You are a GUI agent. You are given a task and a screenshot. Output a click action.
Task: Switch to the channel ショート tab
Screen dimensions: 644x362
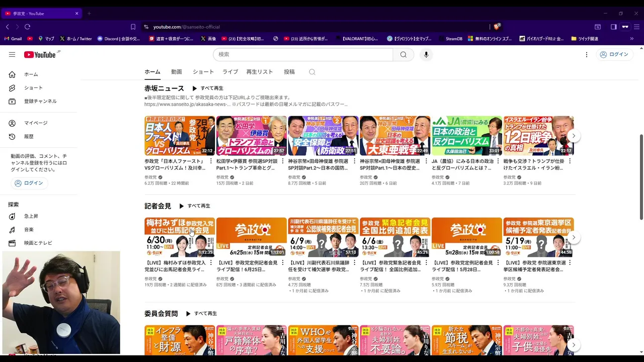203,72
